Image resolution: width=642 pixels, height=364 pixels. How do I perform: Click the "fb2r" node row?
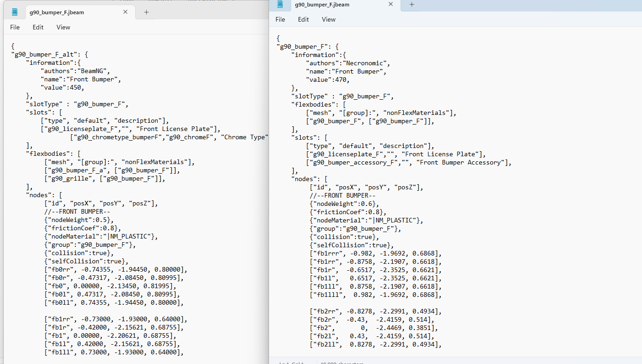click(x=372, y=319)
